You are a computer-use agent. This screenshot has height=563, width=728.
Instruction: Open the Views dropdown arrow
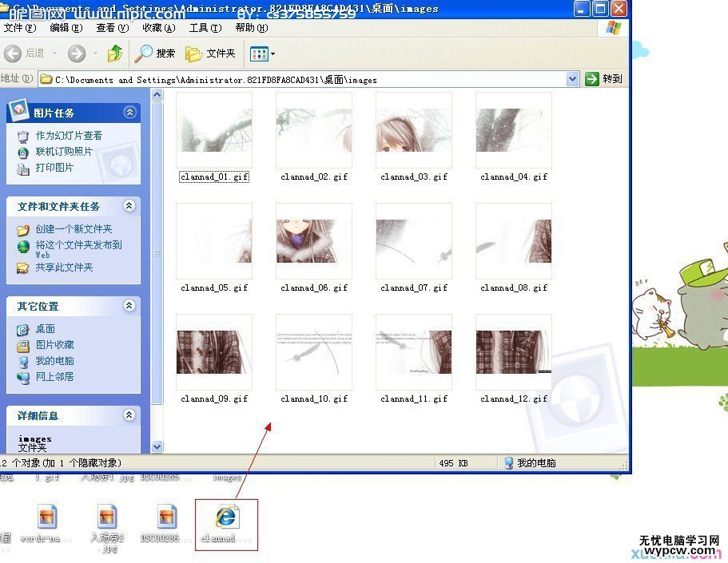point(273,54)
